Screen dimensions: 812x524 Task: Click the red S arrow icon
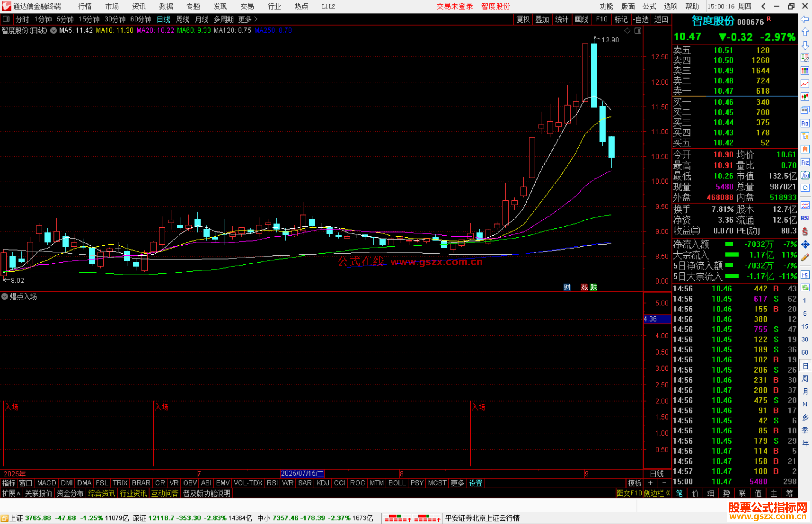805,231
